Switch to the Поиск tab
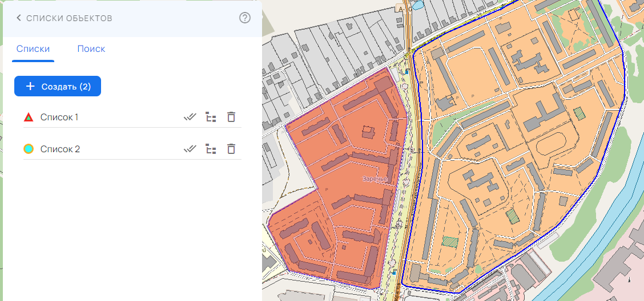644x301 pixels. point(91,49)
